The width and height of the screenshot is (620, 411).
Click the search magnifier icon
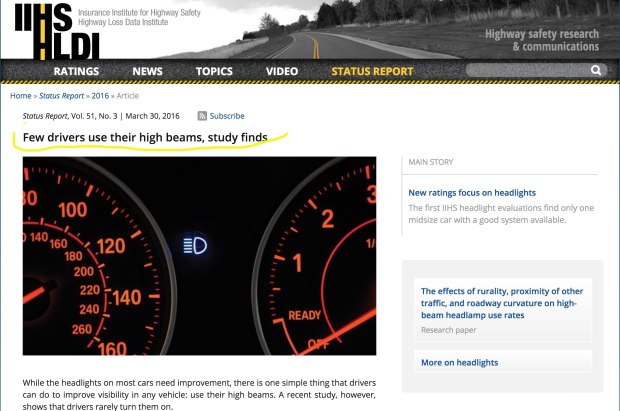[x=596, y=71]
